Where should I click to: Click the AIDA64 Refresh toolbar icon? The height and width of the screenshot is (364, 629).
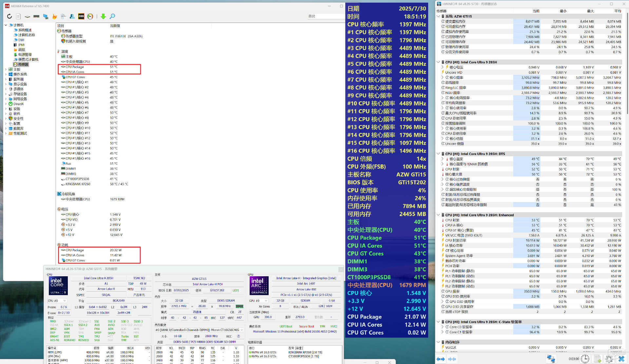(x=10, y=16)
